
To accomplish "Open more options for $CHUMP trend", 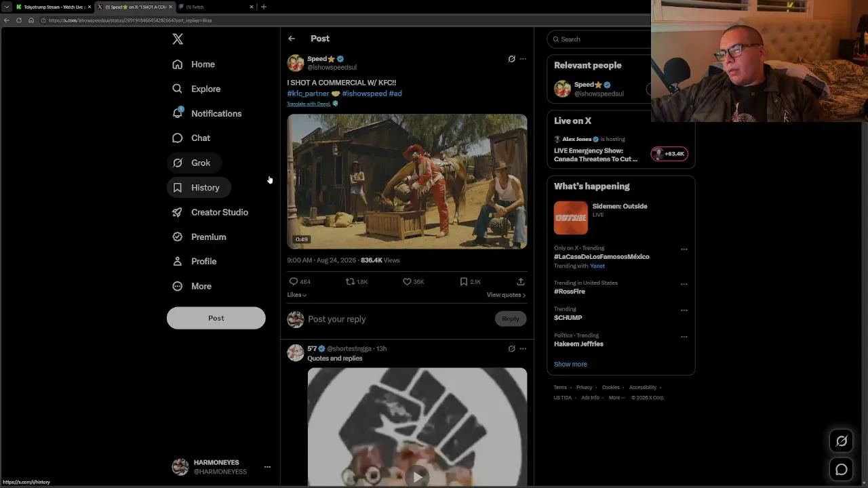I will point(684,310).
